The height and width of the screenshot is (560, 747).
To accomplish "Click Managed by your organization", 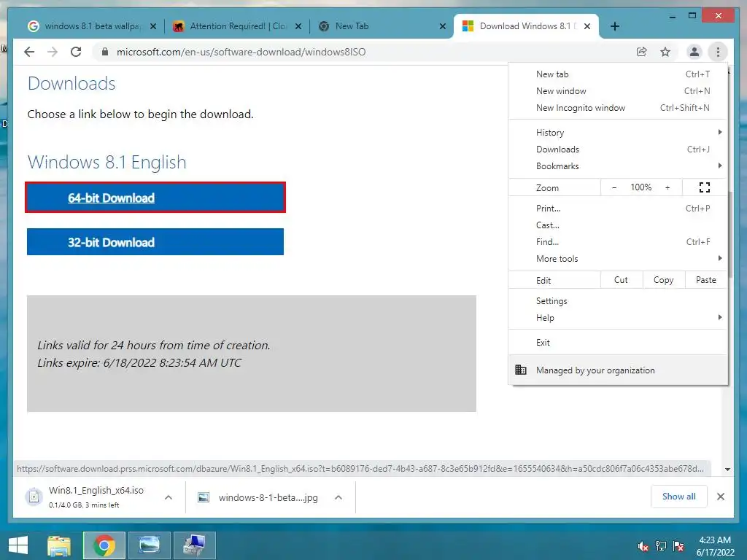I will [x=618, y=370].
